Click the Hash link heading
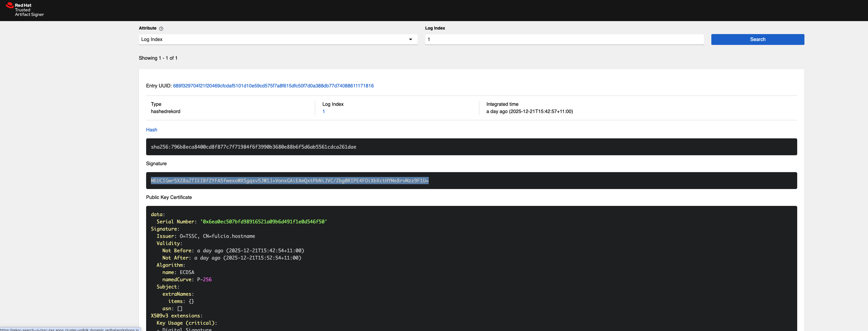This screenshot has width=868, height=331. click(x=151, y=130)
